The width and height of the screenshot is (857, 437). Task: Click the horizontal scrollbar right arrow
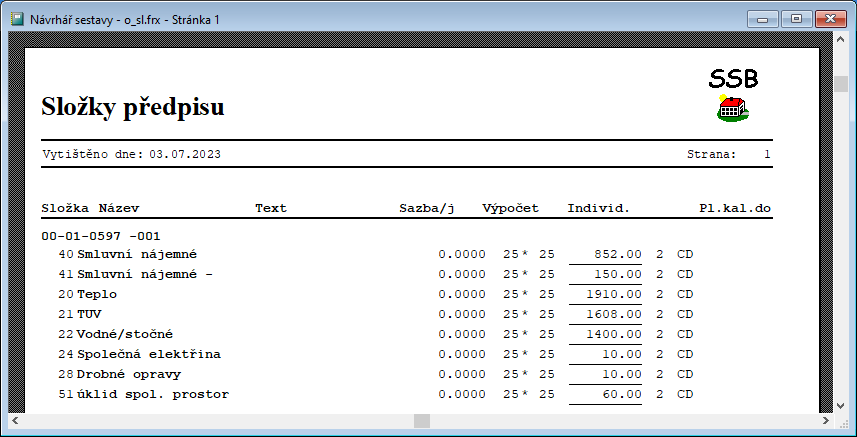tap(825, 421)
